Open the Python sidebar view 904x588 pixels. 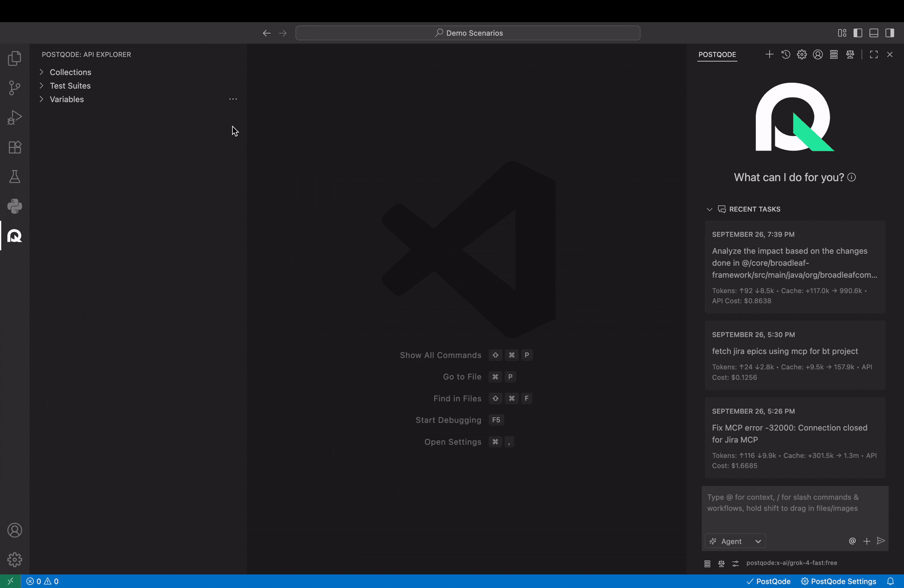point(15,206)
